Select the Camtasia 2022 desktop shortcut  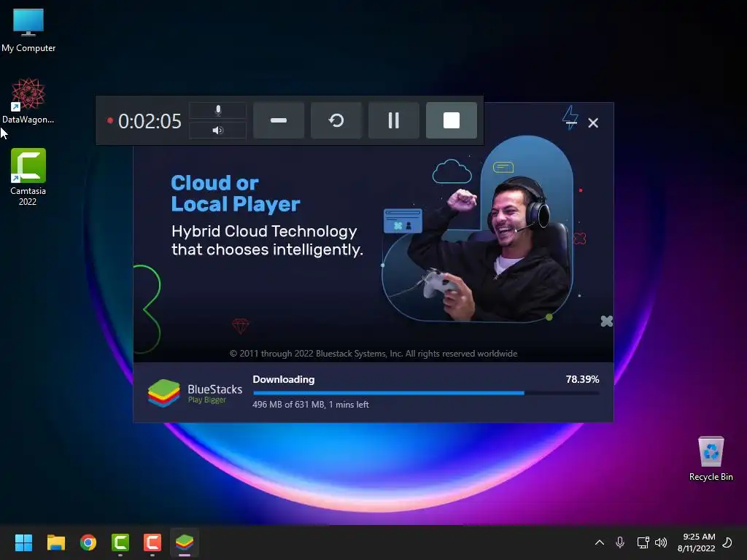click(28, 177)
